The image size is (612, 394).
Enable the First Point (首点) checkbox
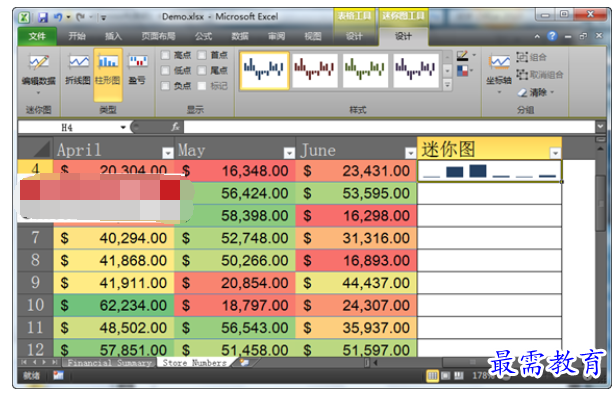[x=202, y=55]
